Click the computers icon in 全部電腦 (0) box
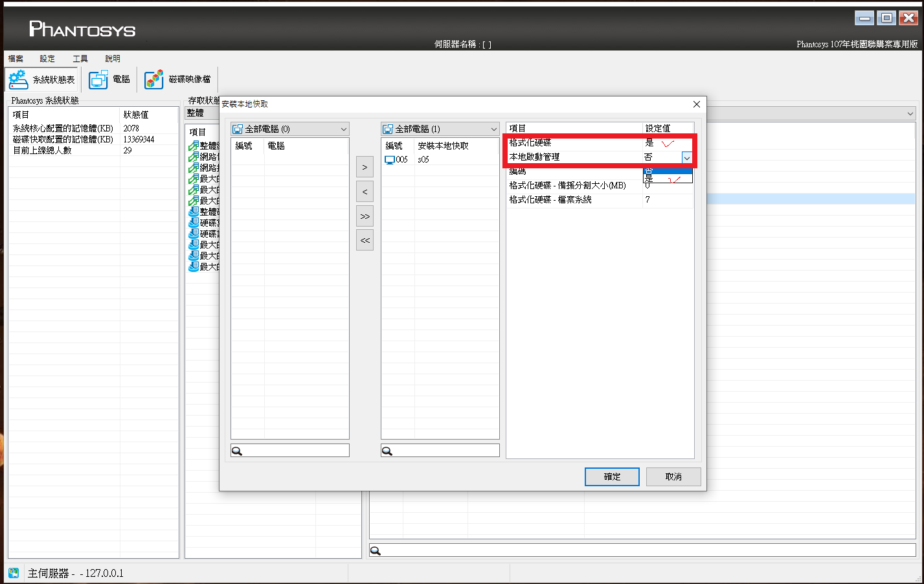This screenshot has height=584, width=924. pos(238,129)
